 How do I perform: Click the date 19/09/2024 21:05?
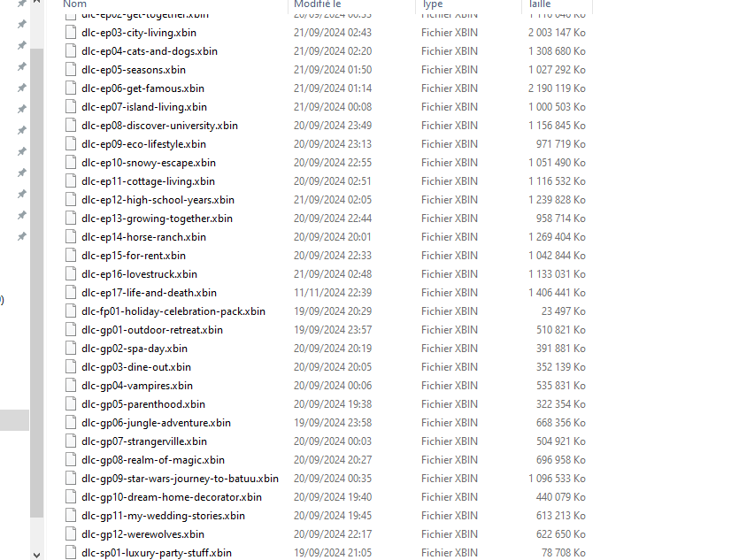pos(333,553)
